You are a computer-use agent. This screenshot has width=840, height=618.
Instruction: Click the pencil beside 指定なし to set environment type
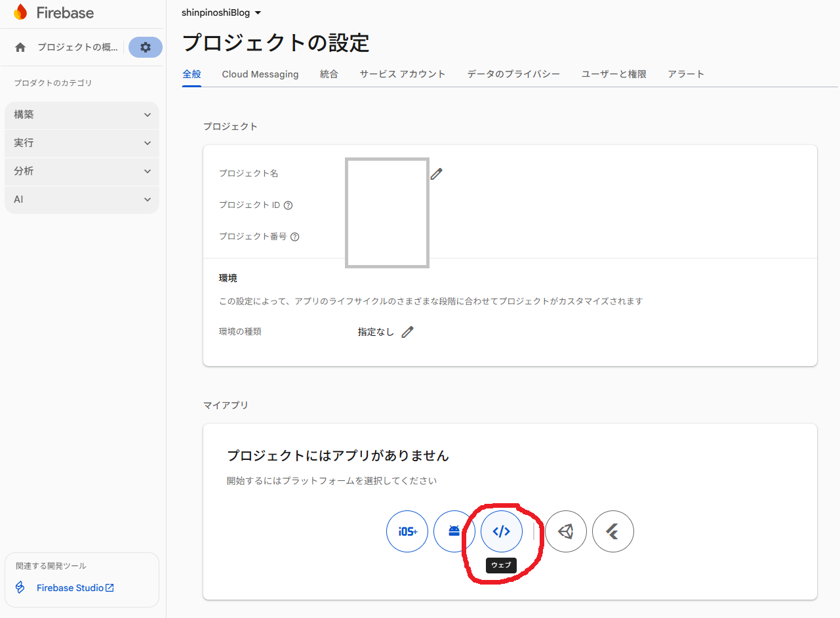click(407, 331)
